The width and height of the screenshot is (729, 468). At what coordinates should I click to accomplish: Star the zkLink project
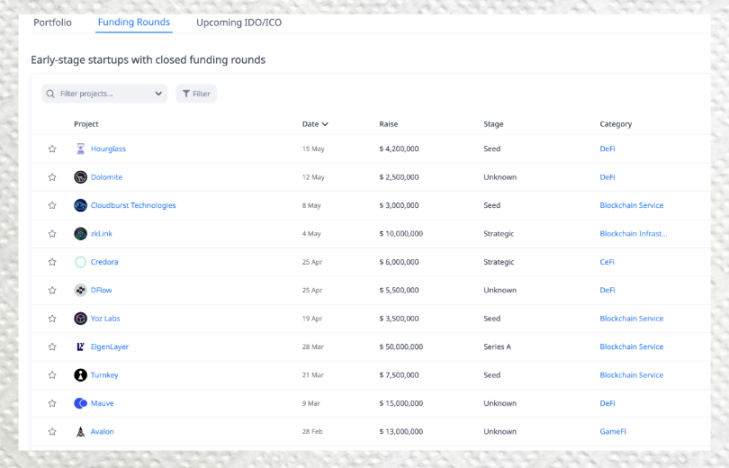(x=52, y=234)
